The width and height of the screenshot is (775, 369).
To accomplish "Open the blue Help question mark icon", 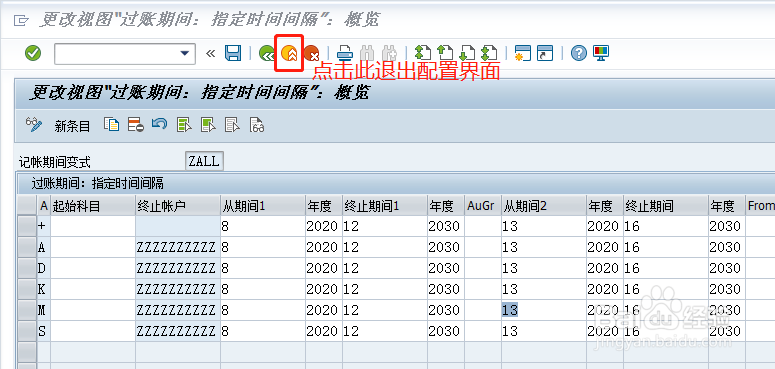I will [578, 53].
